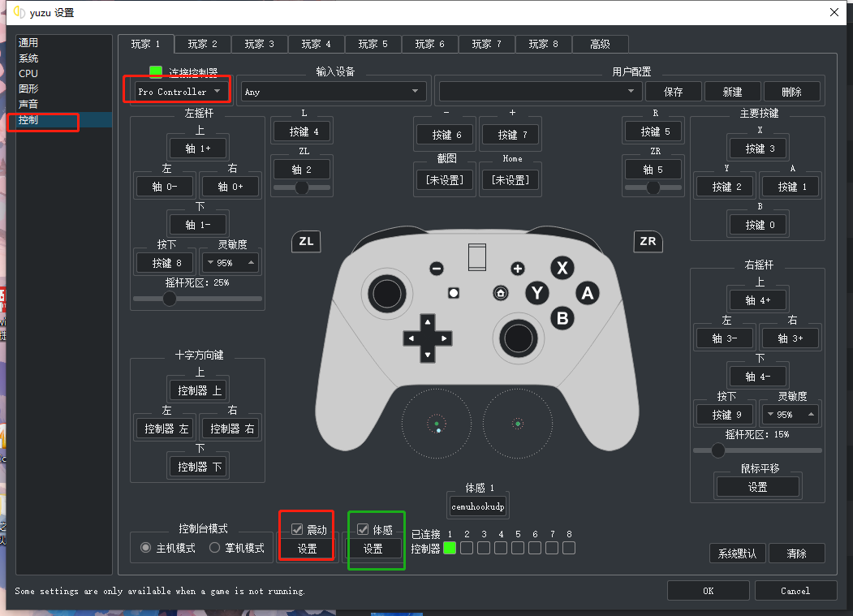The width and height of the screenshot is (853, 616).
Task: Click the Y button on the controller diagram
Action: coord(537,293)
